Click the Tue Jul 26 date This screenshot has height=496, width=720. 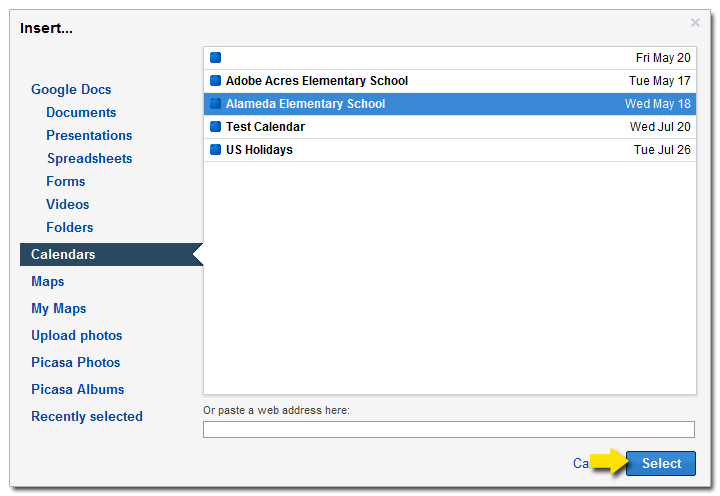[x=662, y=150]
